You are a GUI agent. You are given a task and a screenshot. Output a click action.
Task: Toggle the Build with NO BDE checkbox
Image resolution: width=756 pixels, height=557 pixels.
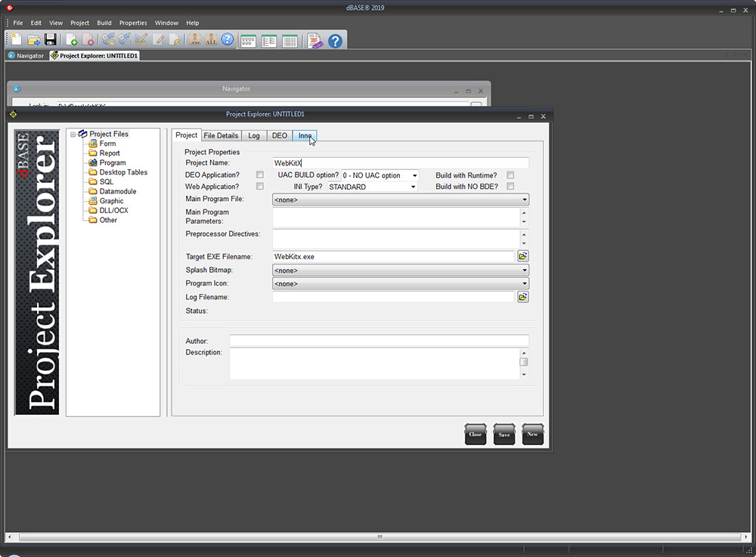[x=510, y=186]
